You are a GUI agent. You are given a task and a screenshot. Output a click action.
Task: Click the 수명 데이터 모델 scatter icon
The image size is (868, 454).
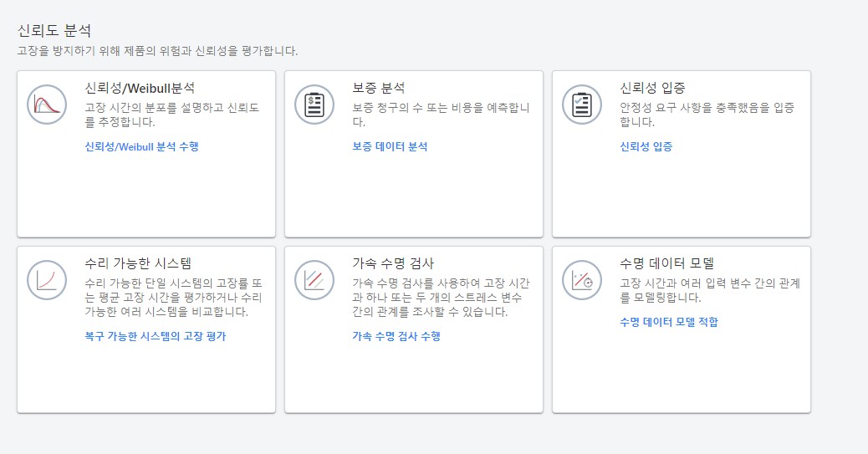pos(582,280)
